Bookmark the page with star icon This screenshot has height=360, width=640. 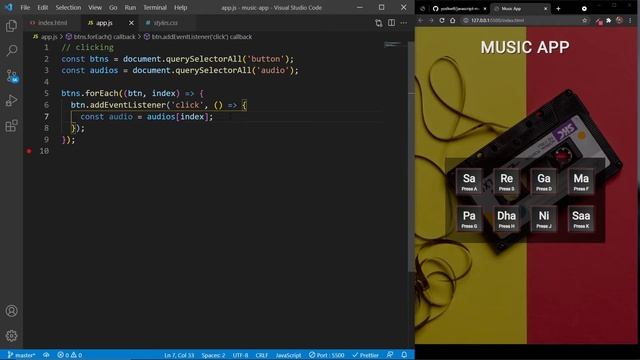(584, 20)
